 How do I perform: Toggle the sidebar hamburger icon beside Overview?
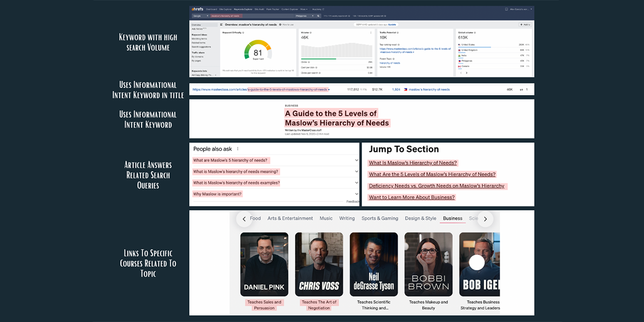pyautogui.click(x=221, y=25)
